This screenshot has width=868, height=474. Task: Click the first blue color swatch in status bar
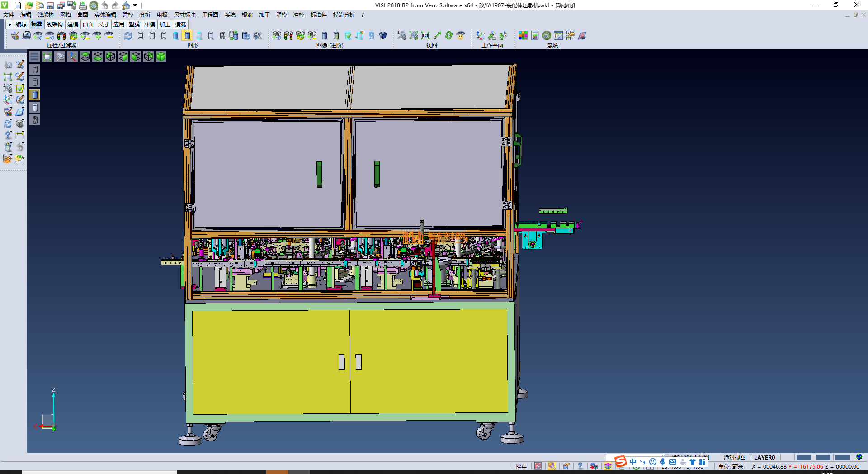pyautogui.click(x=803, y=457)
